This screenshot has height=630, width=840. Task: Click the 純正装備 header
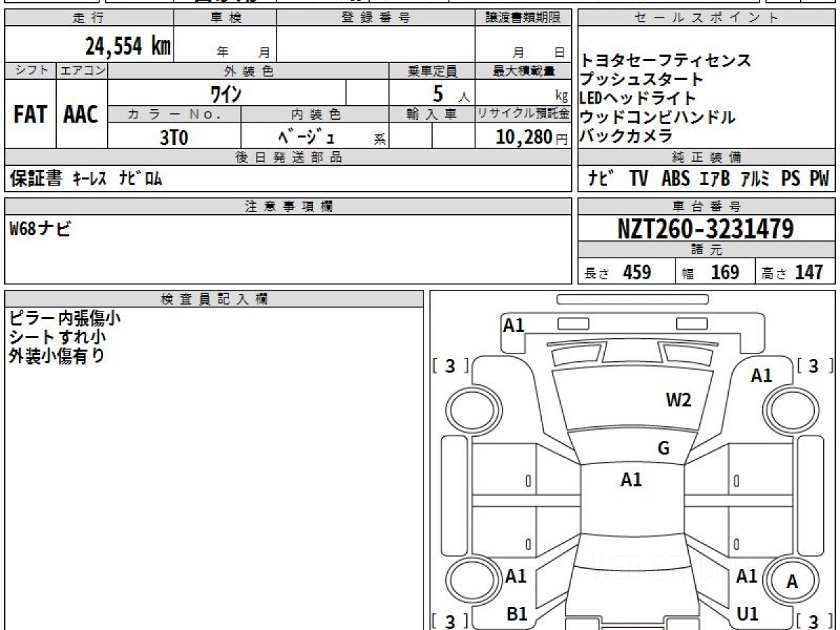(706, 157)
